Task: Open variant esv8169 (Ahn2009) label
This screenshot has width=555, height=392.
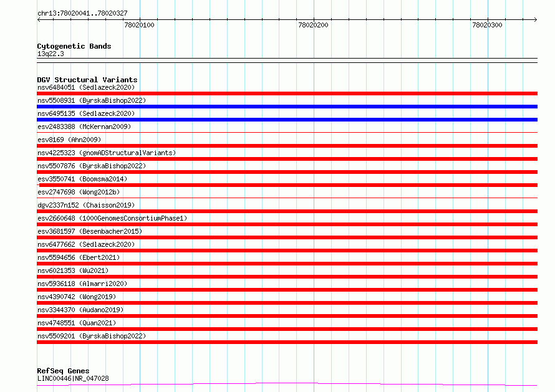Action: pyautogui.click(x=69, y=140)
